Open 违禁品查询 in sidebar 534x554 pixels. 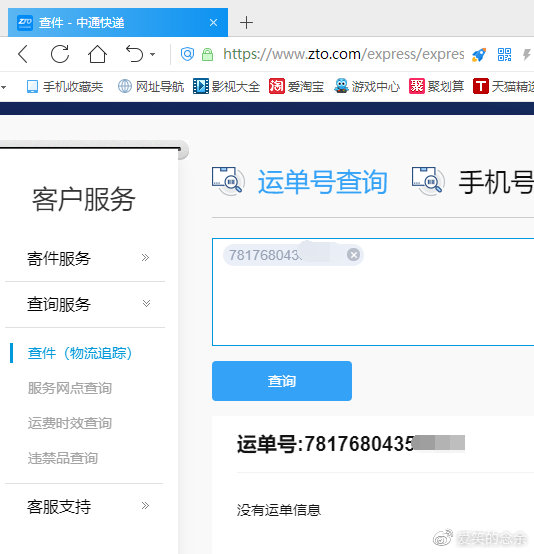[63, 458]
